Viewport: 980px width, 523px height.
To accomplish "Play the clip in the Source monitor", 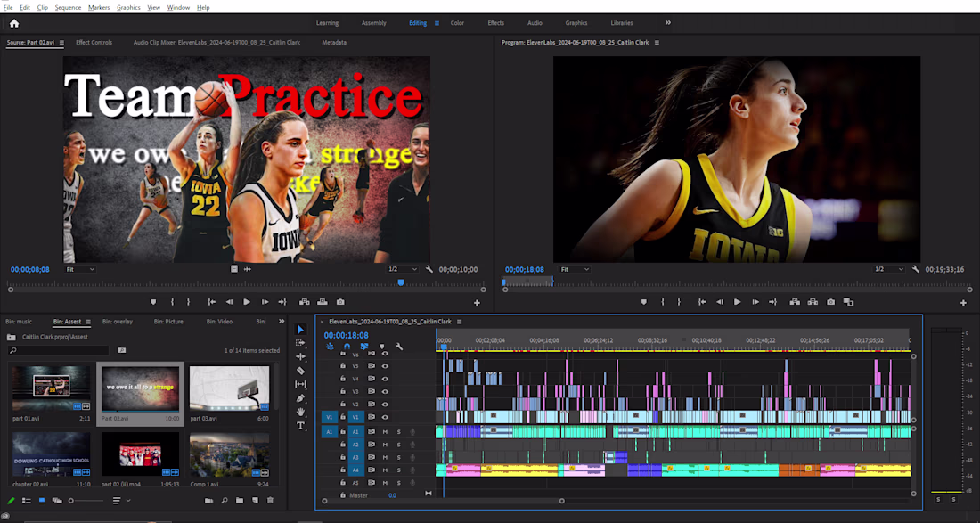I will click(x=247, y=302).
